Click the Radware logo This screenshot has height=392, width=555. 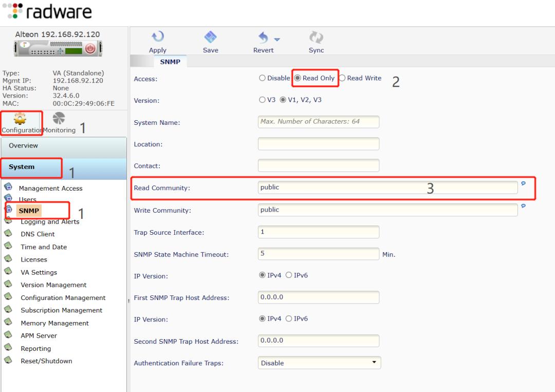coord(46,11)
